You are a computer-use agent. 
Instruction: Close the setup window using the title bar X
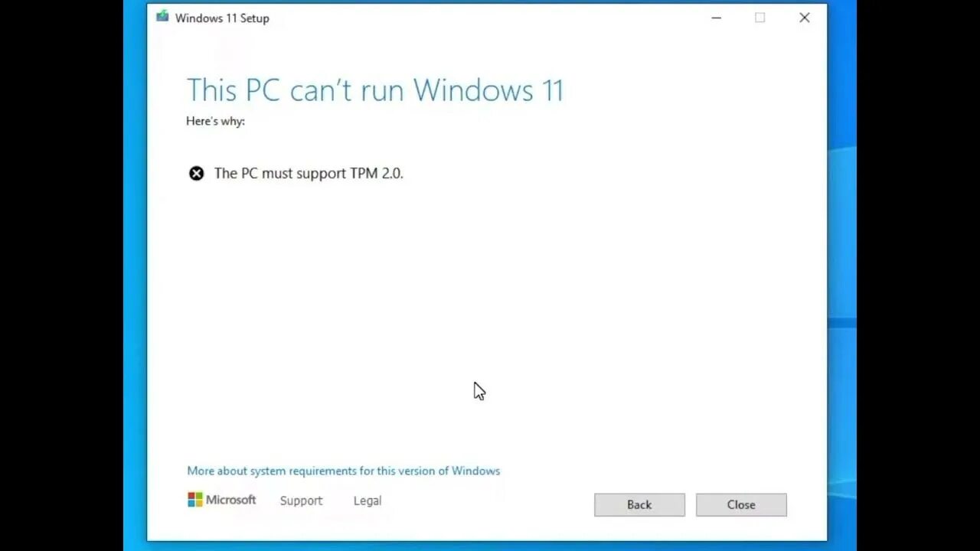(804, 18)
